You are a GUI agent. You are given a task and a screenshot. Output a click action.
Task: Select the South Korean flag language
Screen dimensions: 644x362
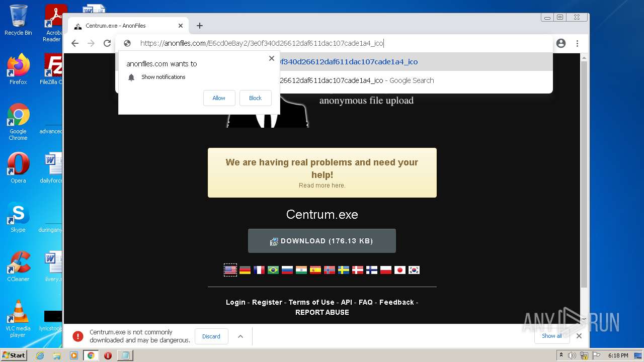[x=414, y=270]
